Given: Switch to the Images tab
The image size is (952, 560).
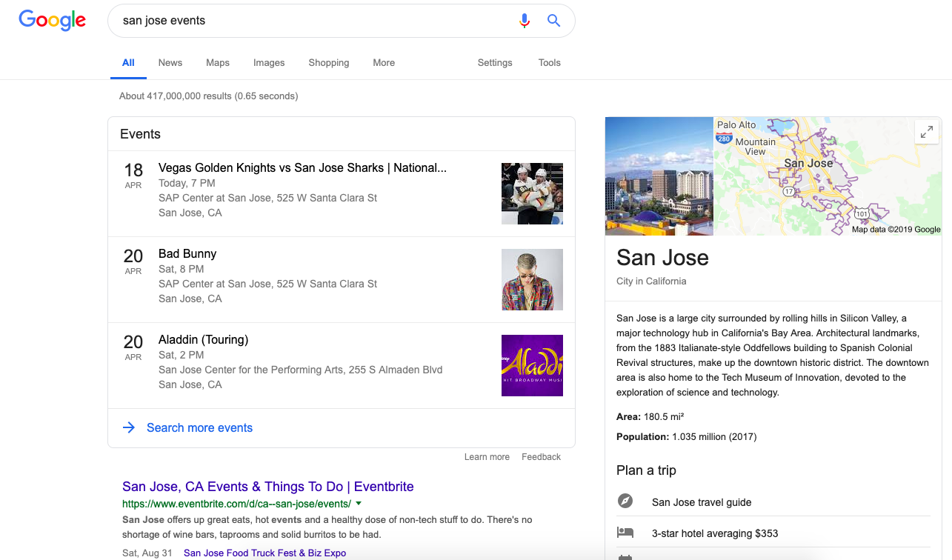Looking at the screenshot, I should tap(269, 63).
